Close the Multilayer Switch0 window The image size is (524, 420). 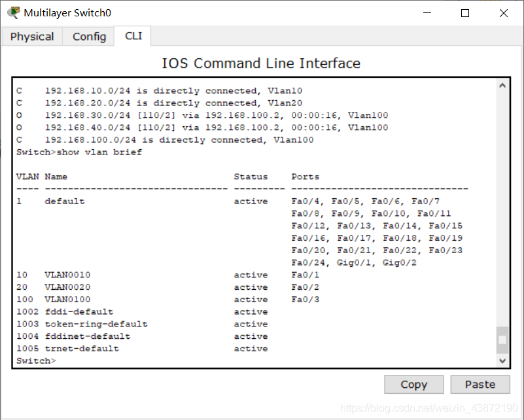(x=503, y=13)
